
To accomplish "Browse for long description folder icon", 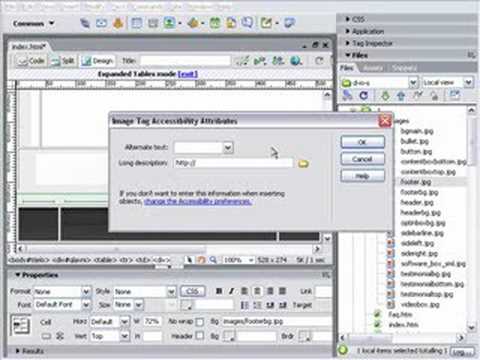I will pos(303,163).
